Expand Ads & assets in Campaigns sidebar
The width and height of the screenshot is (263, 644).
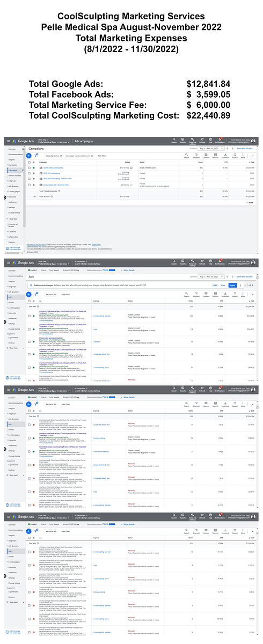(13, 186)
